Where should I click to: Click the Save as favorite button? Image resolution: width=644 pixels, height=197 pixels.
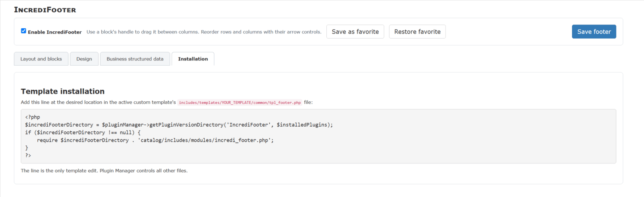[x=355, y=32]
